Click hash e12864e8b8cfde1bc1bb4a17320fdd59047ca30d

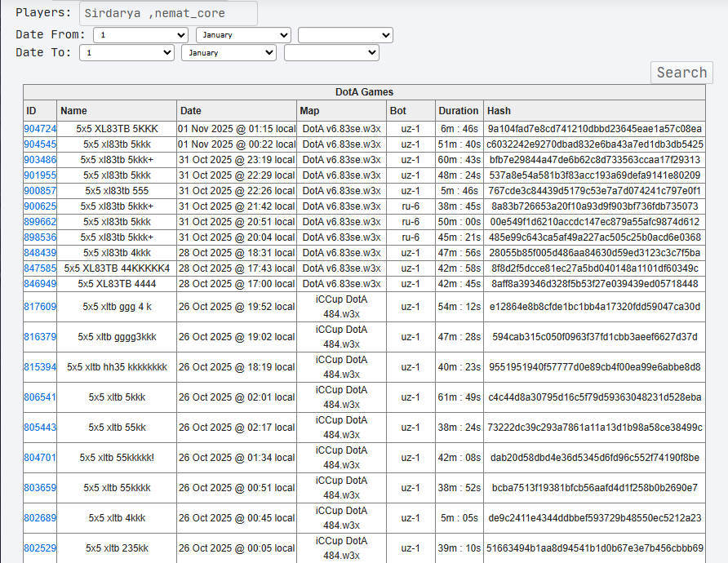pos(595,307)
